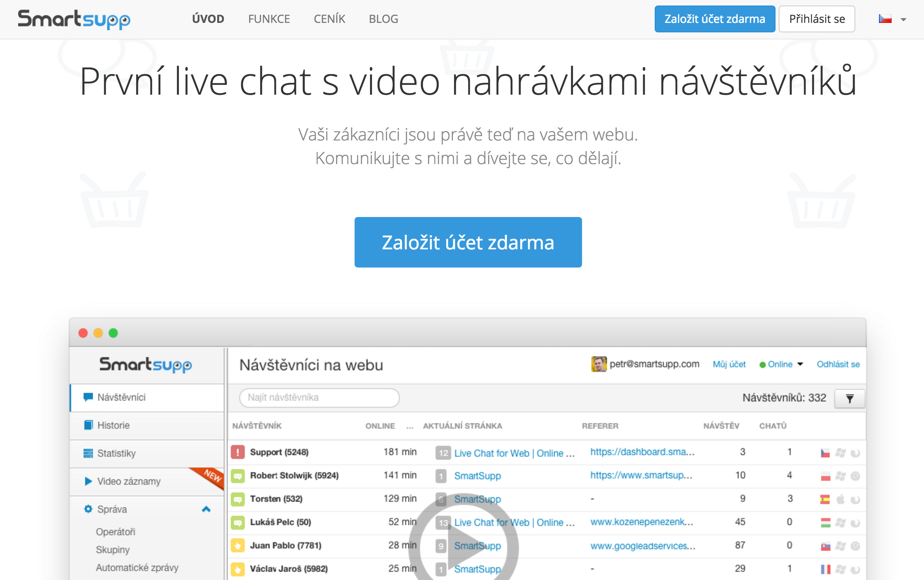Click Czech flag in Support row
924x580 pixels.
(825, 453)
